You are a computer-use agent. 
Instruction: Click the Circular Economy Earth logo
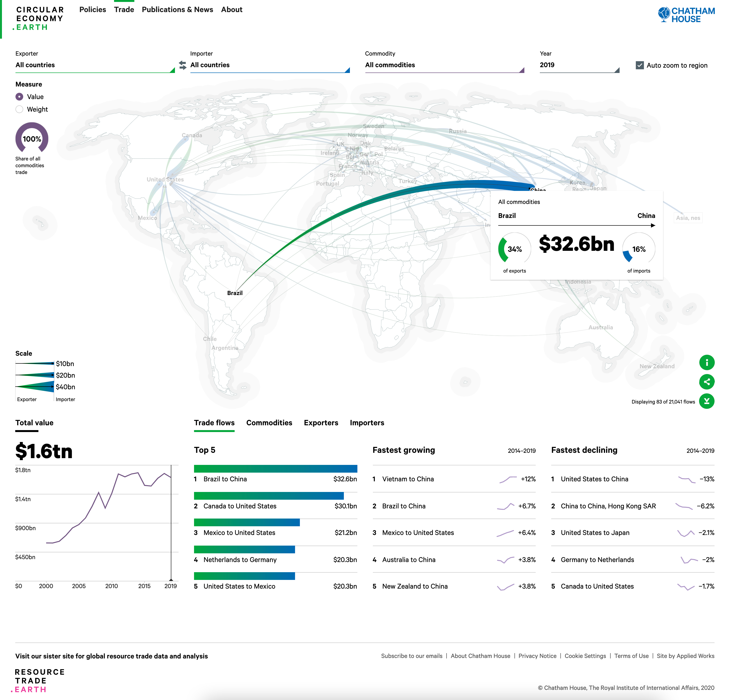[39, 18]
